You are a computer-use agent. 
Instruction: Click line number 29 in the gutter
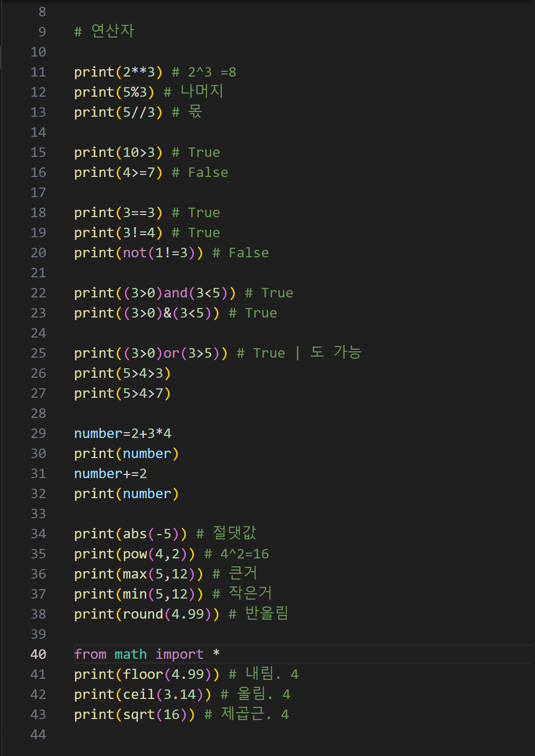pyautogui.click(x=39, y=433)
